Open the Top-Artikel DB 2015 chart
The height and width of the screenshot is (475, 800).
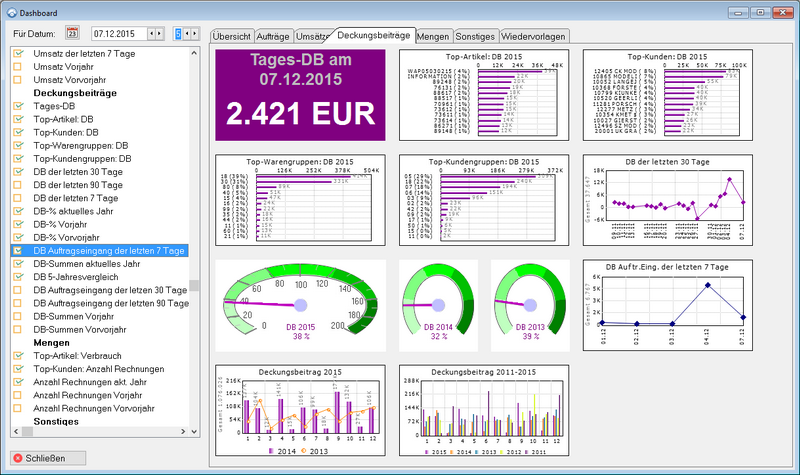pyautogui.click(x=484, y=95)
